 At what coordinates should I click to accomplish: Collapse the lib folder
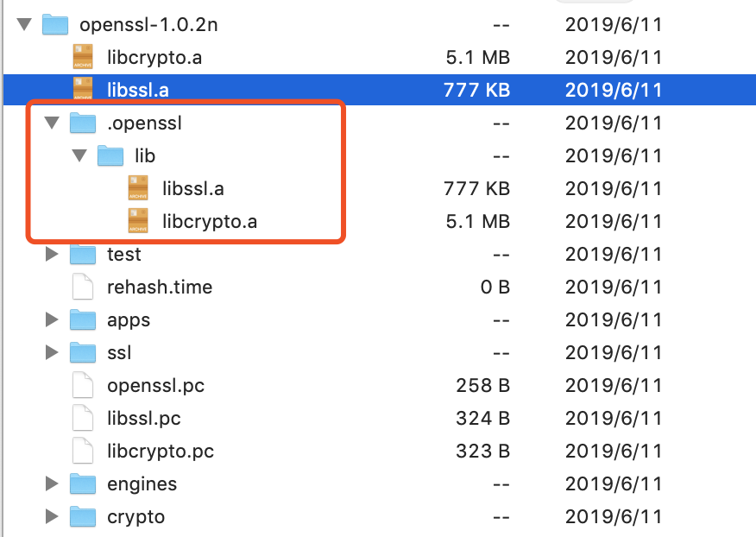[x=79, y=155]
